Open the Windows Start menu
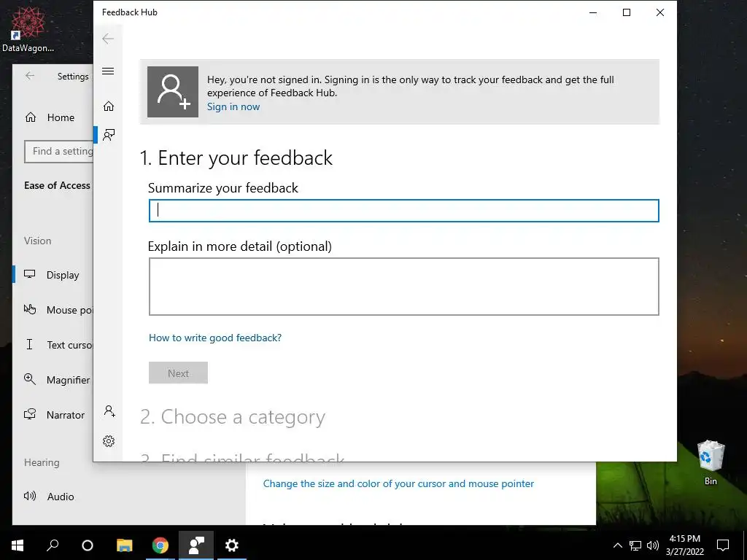The image size is (747, 560). (x=18, y=545)
